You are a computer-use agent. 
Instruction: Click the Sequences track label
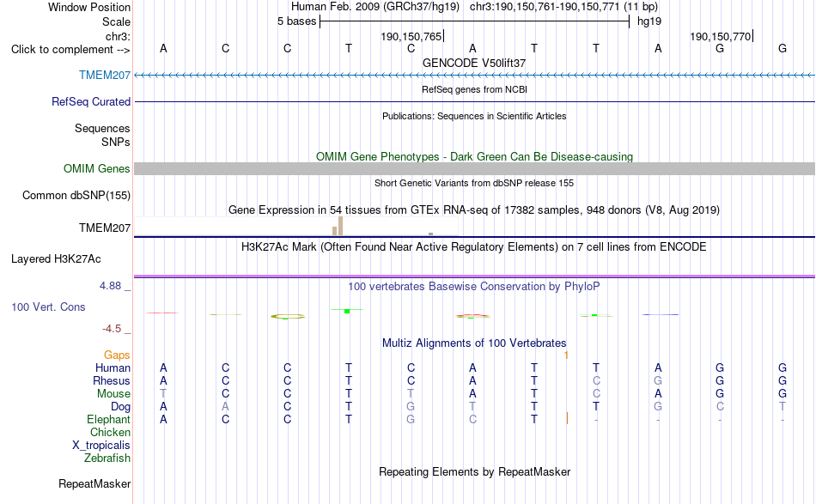102,128
